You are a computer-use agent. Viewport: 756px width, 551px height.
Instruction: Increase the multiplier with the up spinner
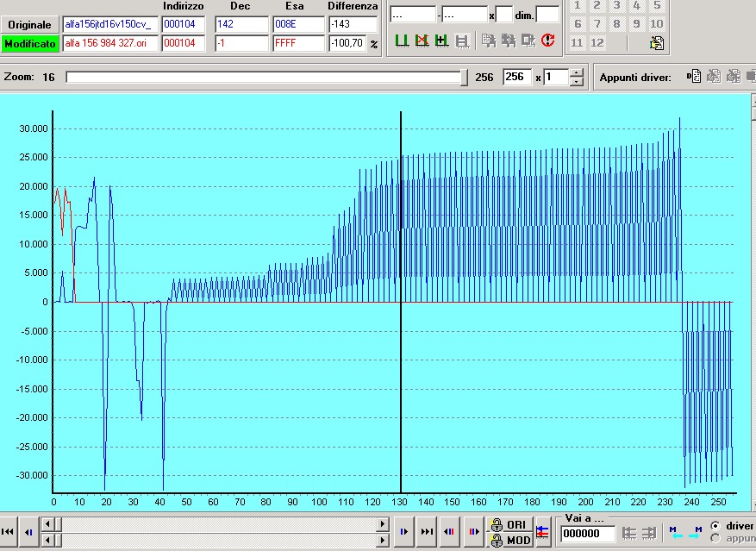click(576, 72)
